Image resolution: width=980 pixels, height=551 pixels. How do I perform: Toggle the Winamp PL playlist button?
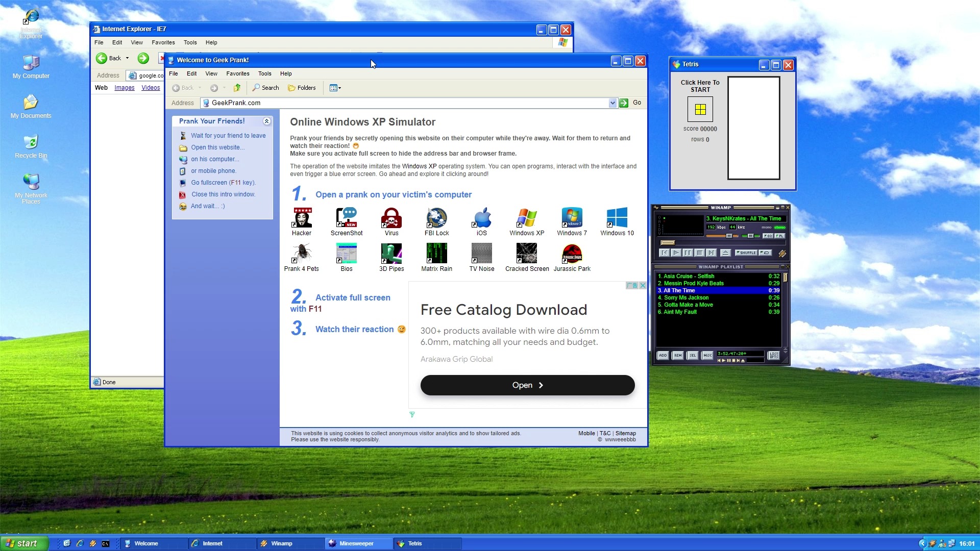coord(779,236)
